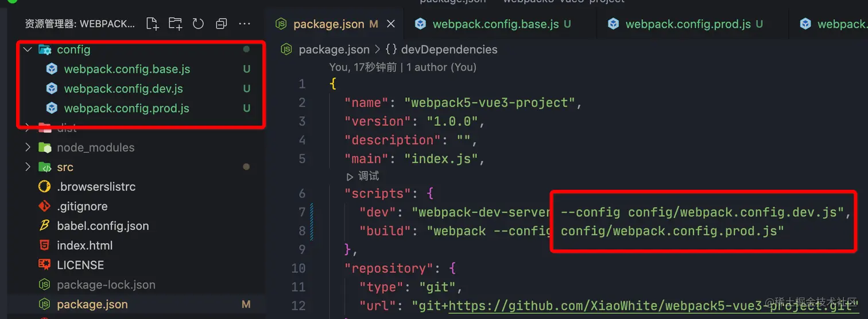Click the Node icon beside package-lock.json
Image resolution: width=868 pixels, height=319 pixels.
click(x=44, y=285)
